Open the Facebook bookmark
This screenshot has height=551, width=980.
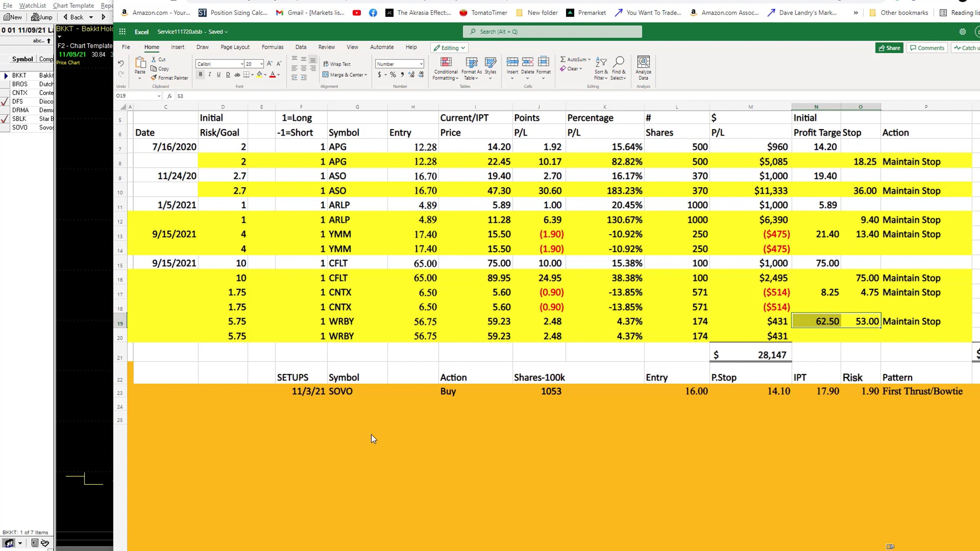tap(373, 13)
